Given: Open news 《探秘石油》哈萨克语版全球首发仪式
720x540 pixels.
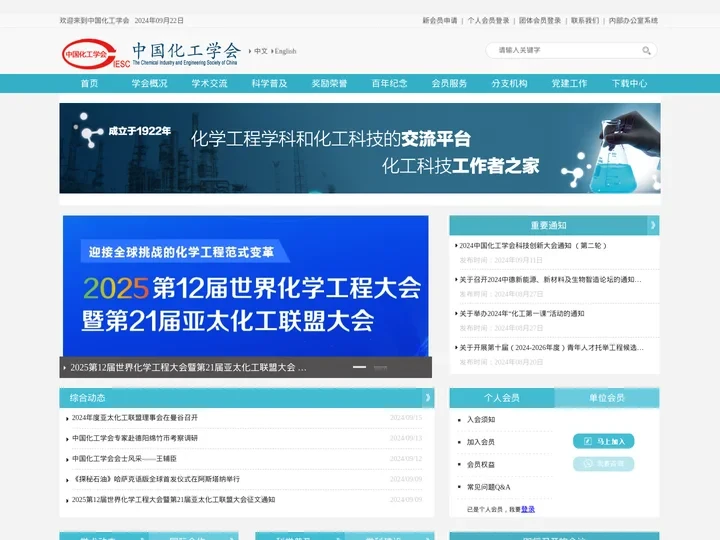Looking at the screenshot, I should point(156,479).
